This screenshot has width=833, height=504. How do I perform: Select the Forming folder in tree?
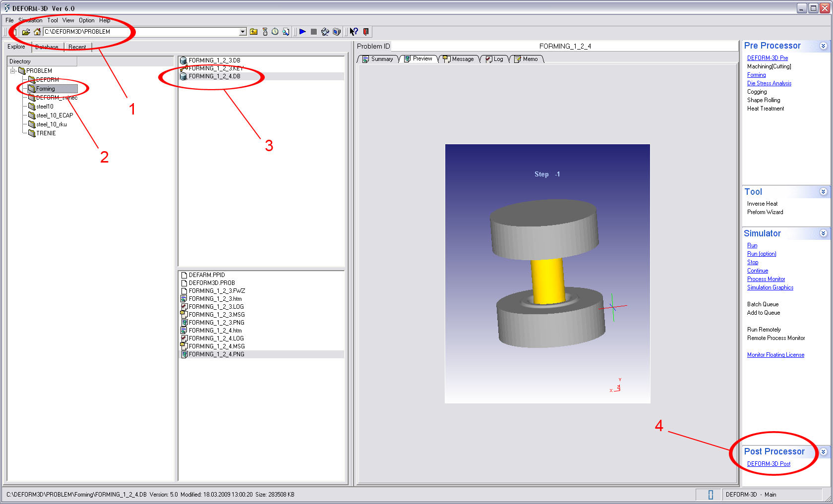pos(53,89)
